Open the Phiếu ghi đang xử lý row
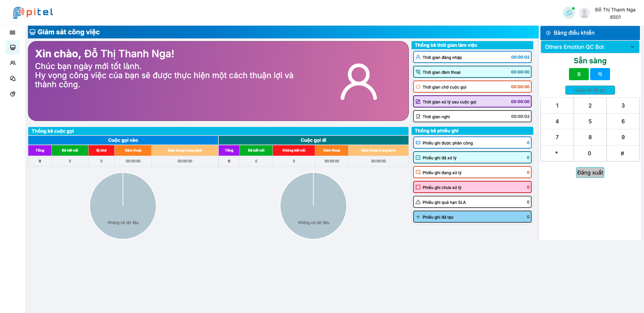Viewport: 644px width, 313px height. 472,173
